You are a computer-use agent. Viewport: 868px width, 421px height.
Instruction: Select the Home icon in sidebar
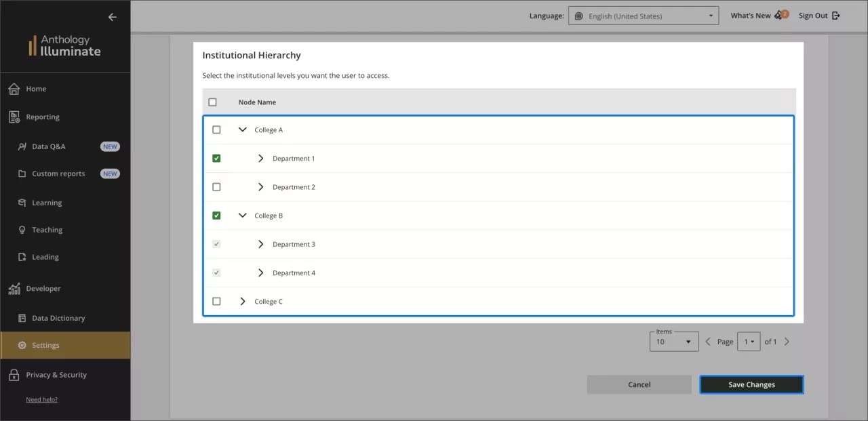[x=14, y=88]
